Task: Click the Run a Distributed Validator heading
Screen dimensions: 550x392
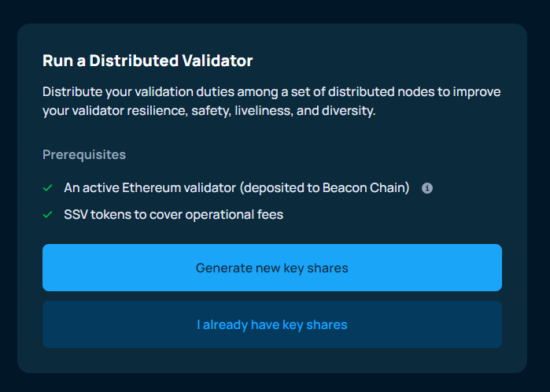Action: 147,61
